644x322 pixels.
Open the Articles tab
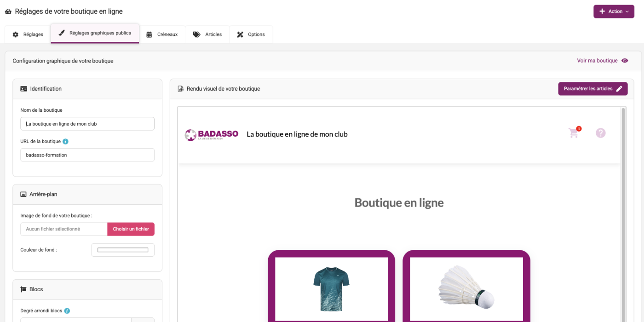(x=207, y=34)
